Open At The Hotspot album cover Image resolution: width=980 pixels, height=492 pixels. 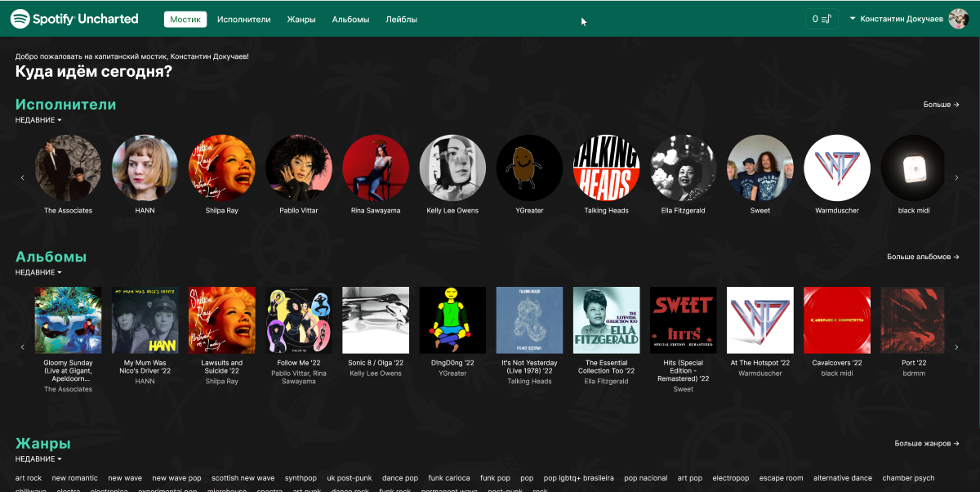[x=760, y=320]
